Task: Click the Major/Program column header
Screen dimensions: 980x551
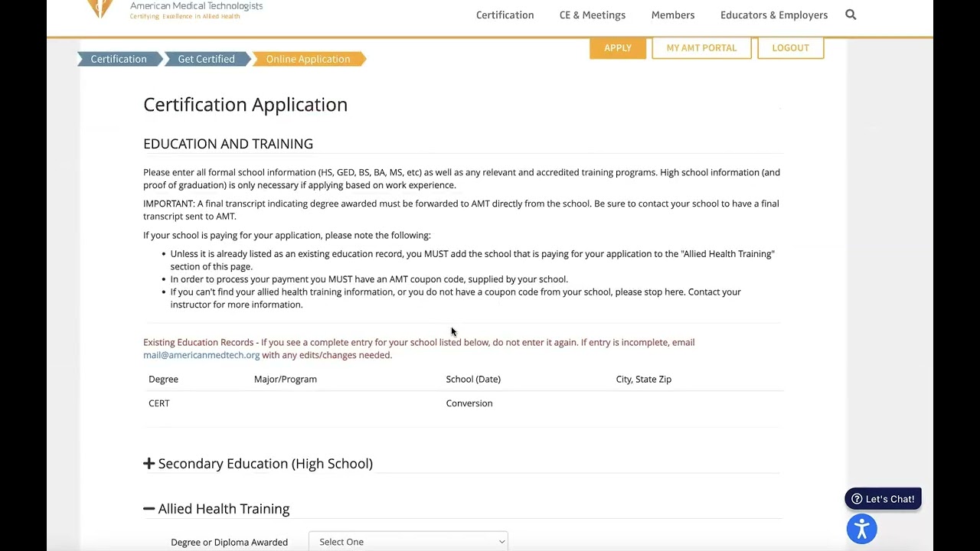Action: tap(286, 379)
